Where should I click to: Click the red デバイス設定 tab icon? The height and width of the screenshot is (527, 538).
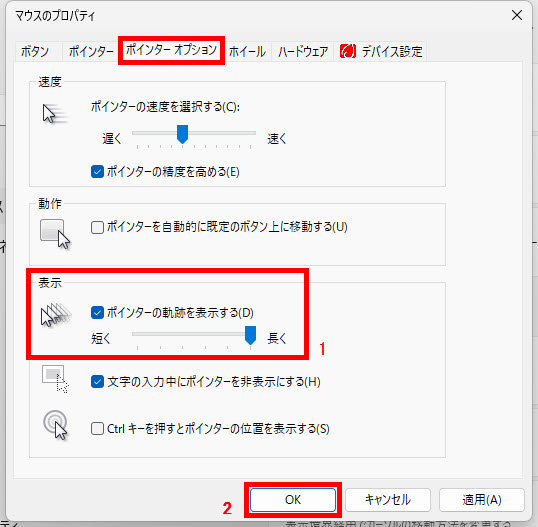[x=348, y=51]
